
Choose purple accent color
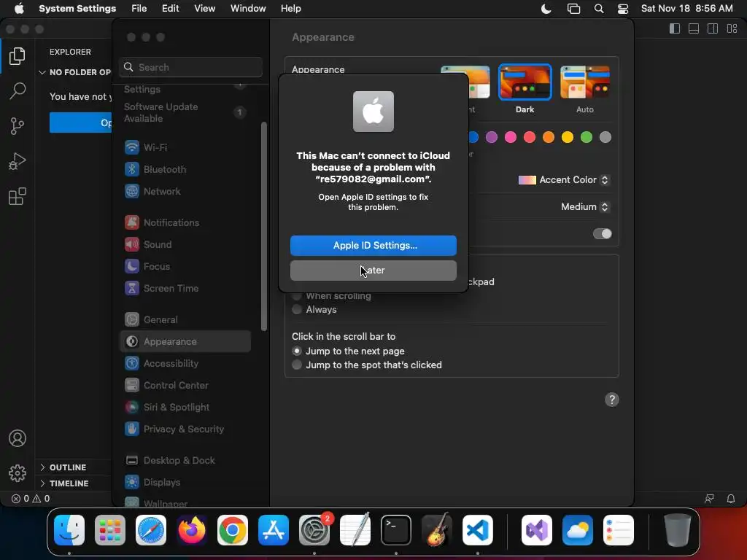[x=491, y=137]
